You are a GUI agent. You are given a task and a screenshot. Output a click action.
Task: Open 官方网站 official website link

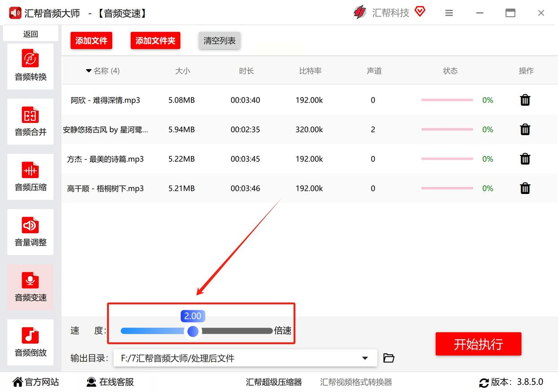[x=36, y=382]
